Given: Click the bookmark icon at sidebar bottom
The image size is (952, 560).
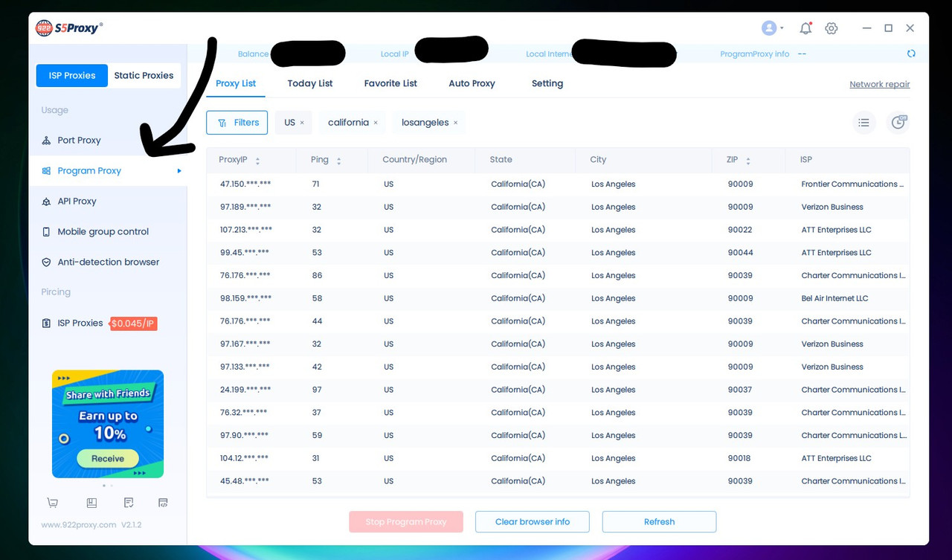Looking at the screenshot, I should (91, 503).
